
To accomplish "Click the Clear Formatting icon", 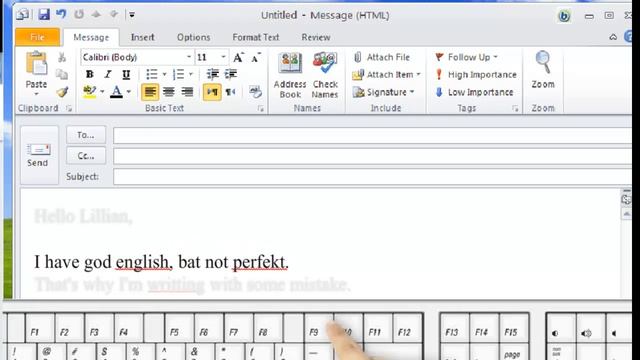I will point(256,92).
